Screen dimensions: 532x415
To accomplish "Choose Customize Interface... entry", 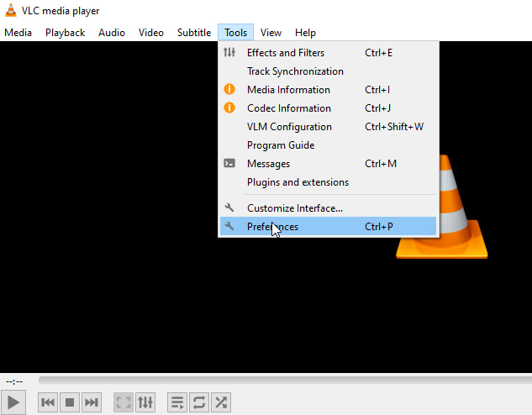I will click(x=328, y=207).
